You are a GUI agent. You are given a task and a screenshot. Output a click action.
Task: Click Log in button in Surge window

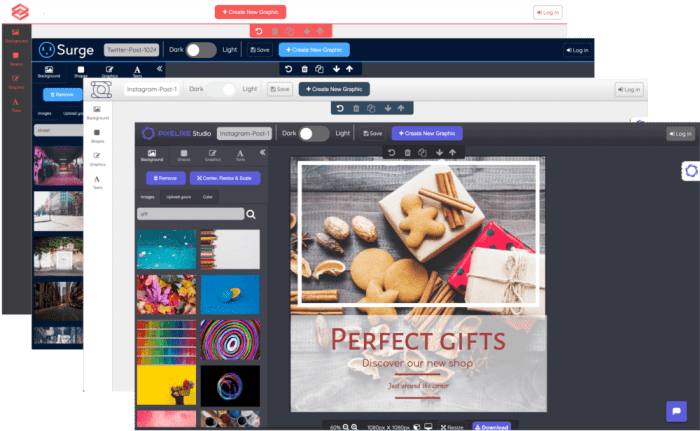577,50
